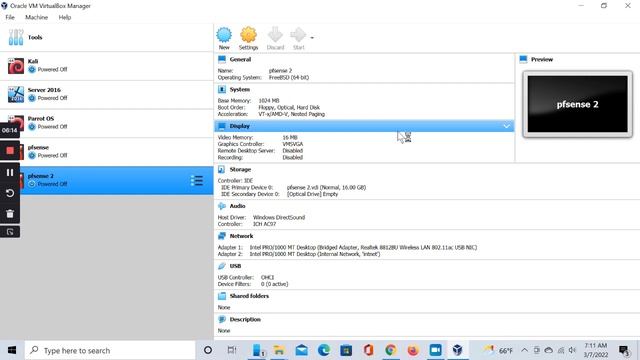Click the volume speaker tray icon
640x360 pixels.
point(573,350)
